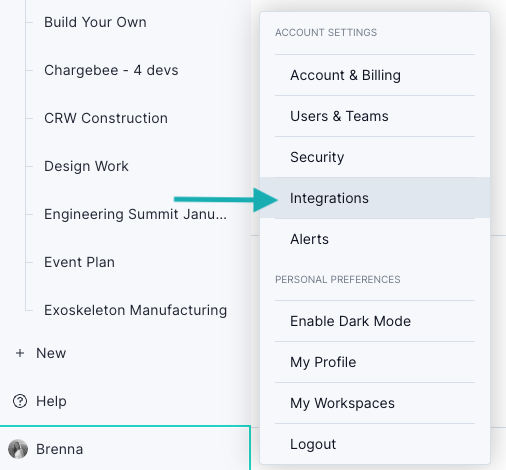Click the New label in sidebar
Viewport: 506px width, 470px height.
coord(51,353)
